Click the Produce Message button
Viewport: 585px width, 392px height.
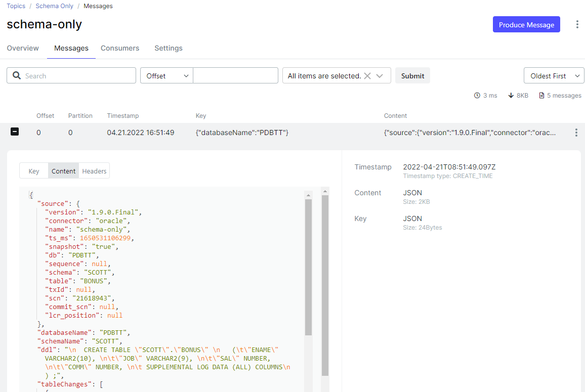click(526, 25)
